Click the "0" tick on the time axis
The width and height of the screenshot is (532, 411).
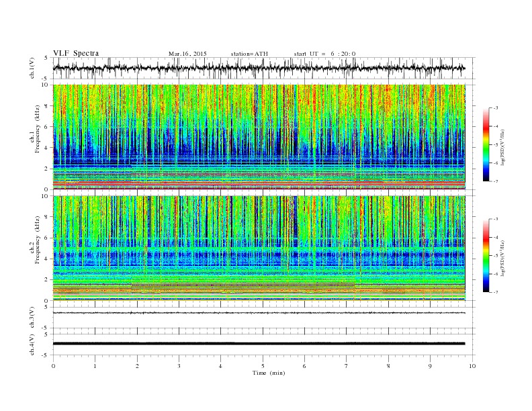tap(53, 366)
